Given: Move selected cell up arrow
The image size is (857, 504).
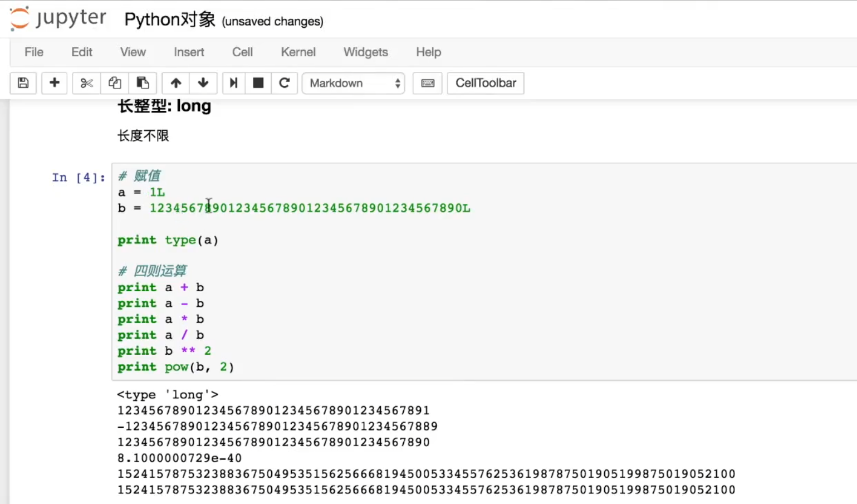Looking at the screenshot, I should pyautogui.click(x=176, y=83).
